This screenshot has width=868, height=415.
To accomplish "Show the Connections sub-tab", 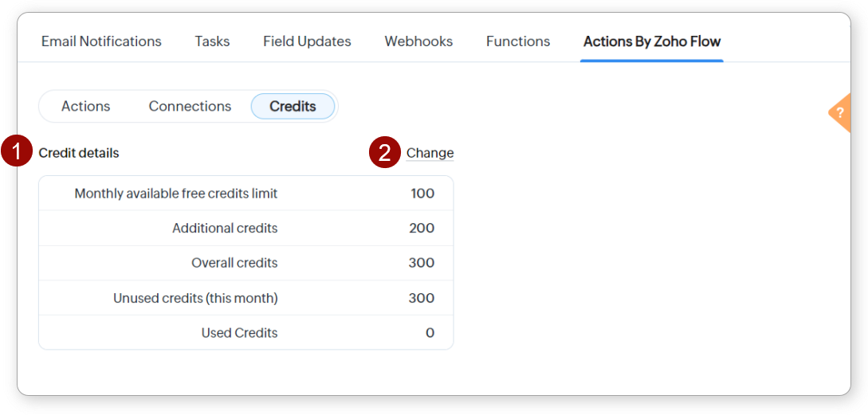I will (x=190, y=106).
